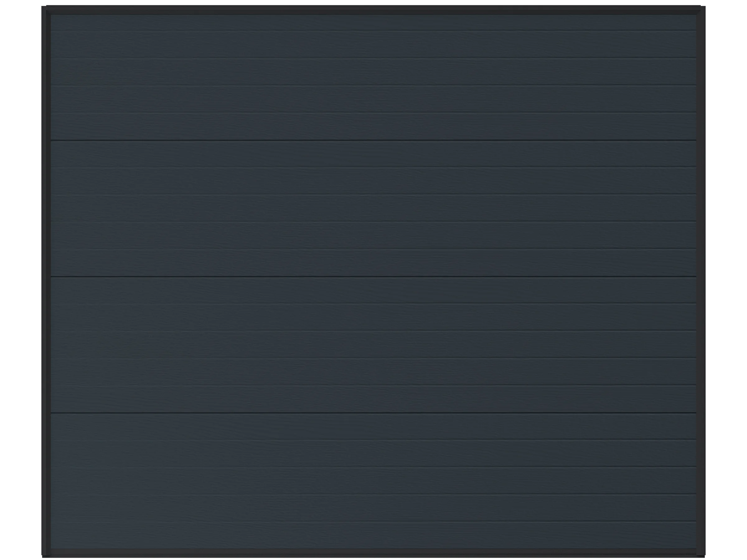The height and width of the screenshot is (560, 747).
Task: Click the left vertical edge of the frame
Action: 45,280
